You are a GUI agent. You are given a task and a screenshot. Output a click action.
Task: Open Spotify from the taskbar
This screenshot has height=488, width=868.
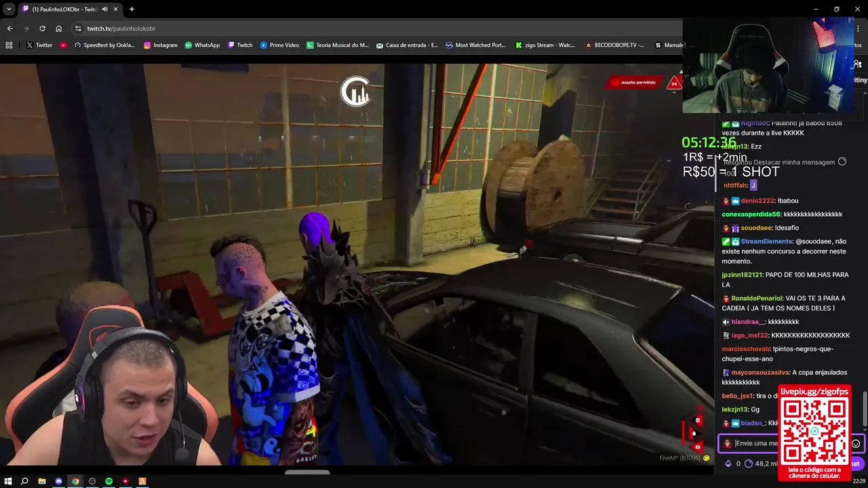[x=108, y=481]
